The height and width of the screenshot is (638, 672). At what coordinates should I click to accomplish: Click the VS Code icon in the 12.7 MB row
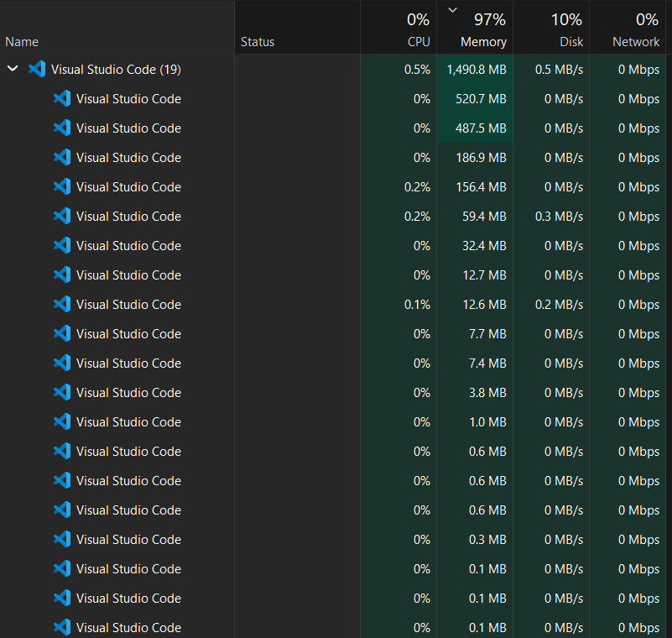tap(62, 275)
